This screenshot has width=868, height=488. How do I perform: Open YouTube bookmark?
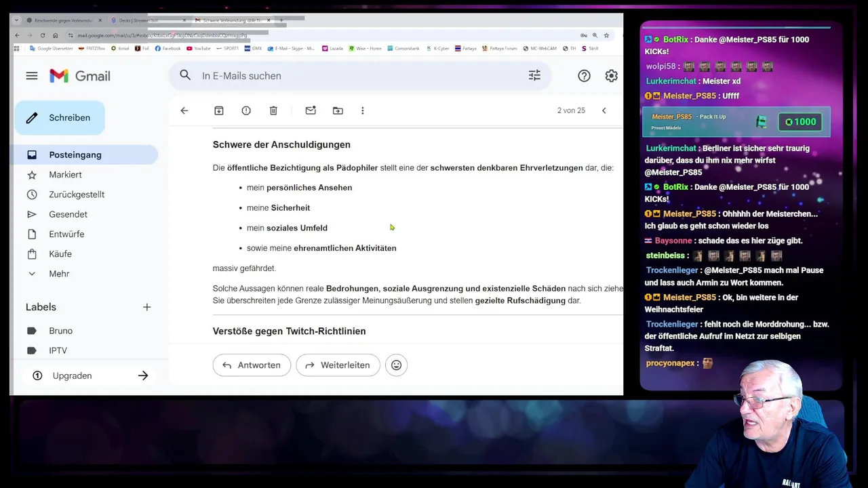point(199,49)
